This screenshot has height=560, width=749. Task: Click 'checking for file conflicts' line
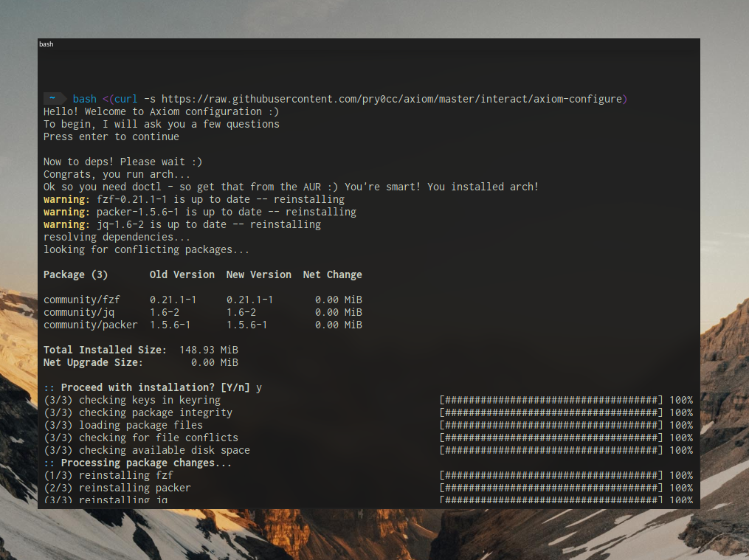click(x=140, y=438)
